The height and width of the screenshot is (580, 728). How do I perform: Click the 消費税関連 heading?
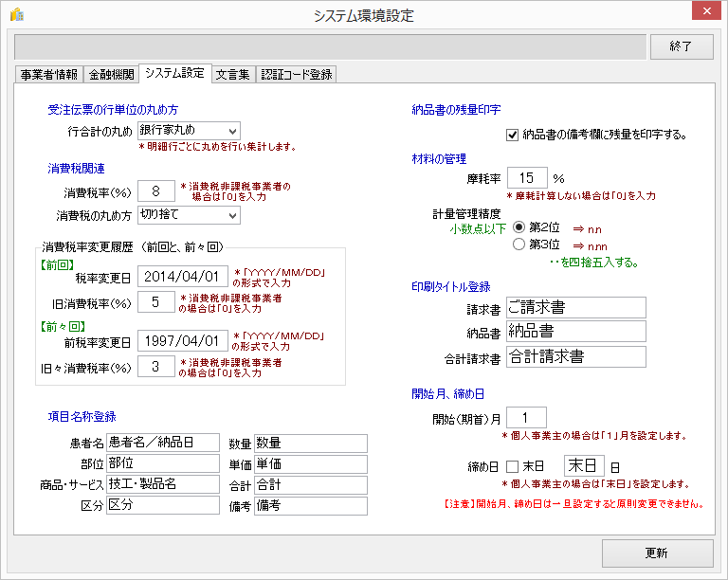click(76, 169)
